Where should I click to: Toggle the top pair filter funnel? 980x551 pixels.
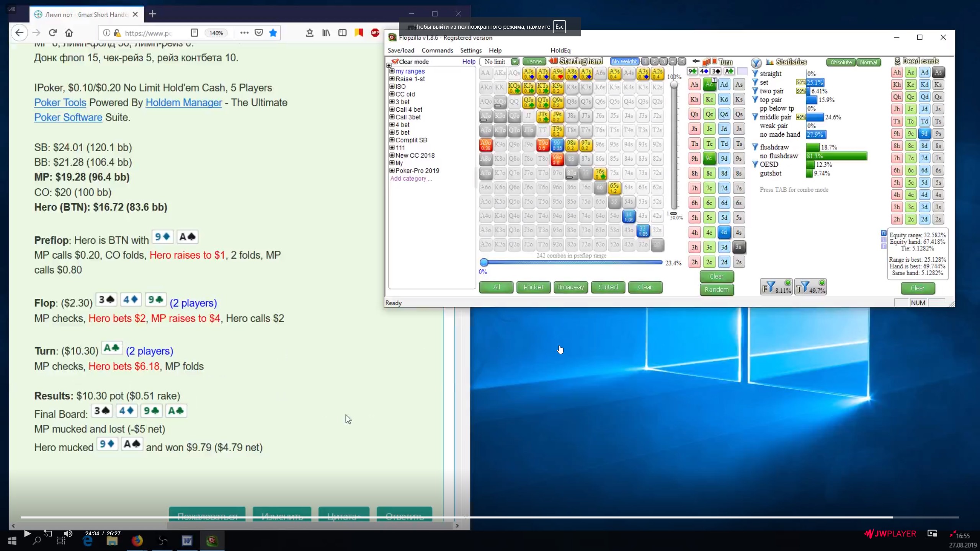755,99
